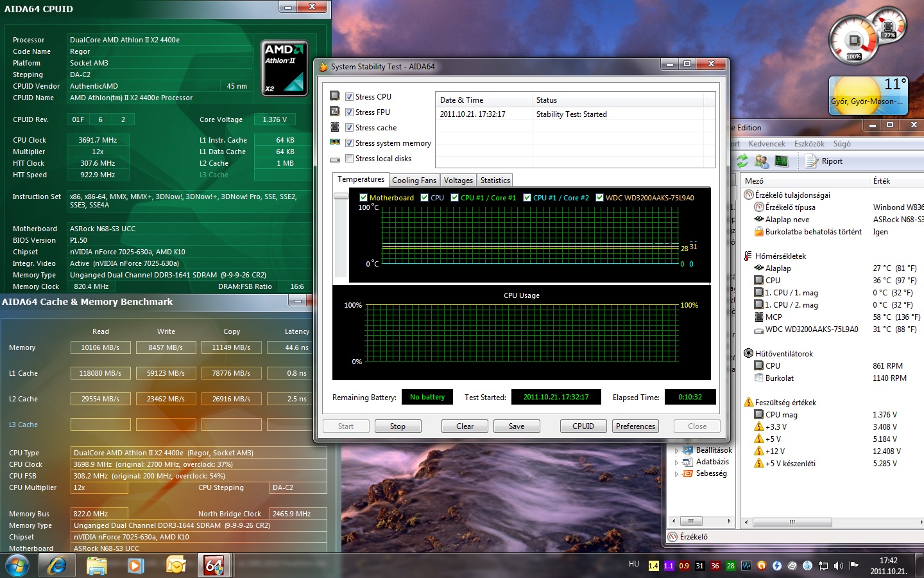Image resolution: width=924 pixels, height=578 pixels.
Task: Toggle the Stress CPU checkbox
Action: pyautogui.click(x=349, y=97)
